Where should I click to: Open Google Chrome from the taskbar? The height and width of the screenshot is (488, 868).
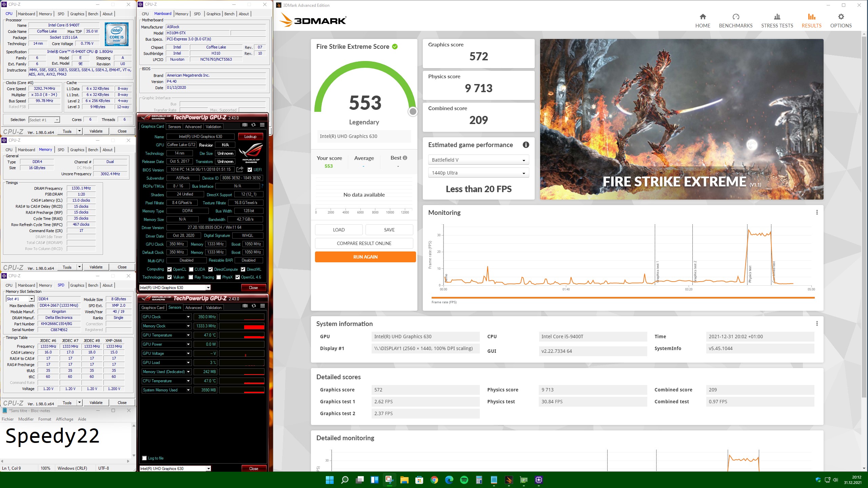(x=434, y=480)
